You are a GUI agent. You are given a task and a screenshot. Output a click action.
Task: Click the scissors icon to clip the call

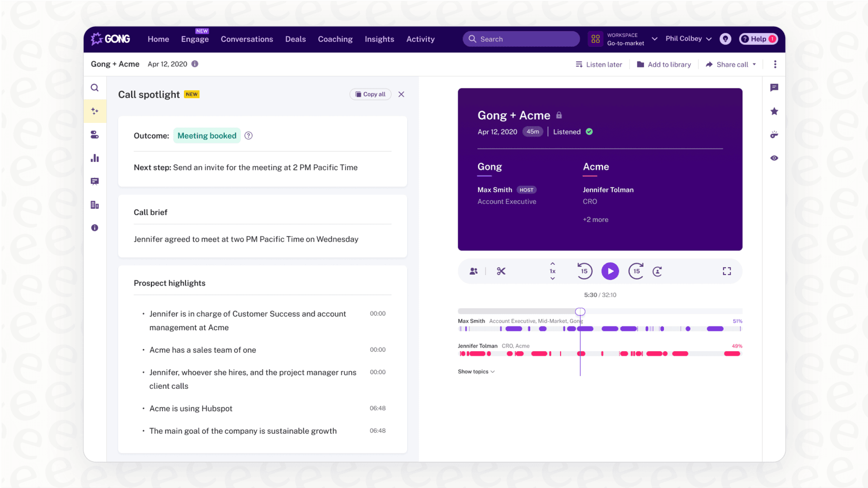pyautogui.click(x=500, y=271)
